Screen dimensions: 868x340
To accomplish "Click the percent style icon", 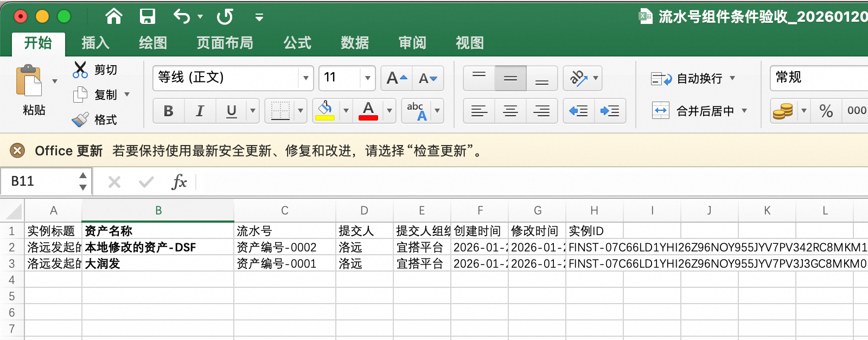I will [826, 111].
